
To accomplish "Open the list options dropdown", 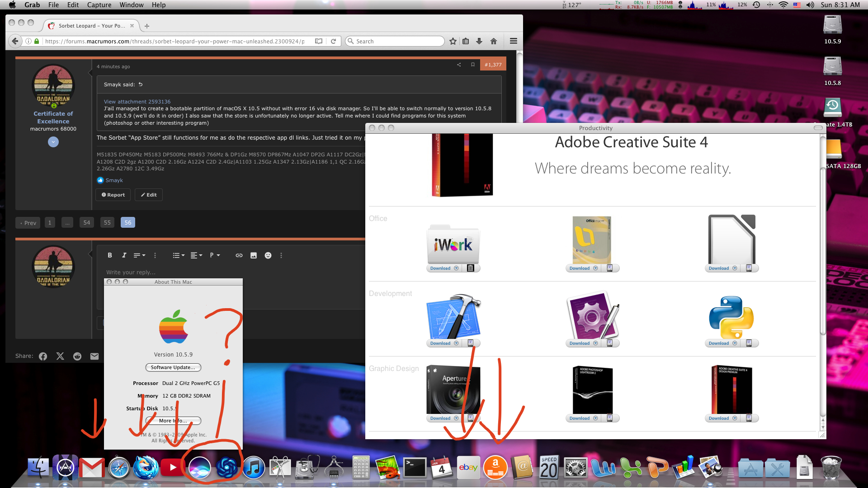I will [x=178, y=255].
